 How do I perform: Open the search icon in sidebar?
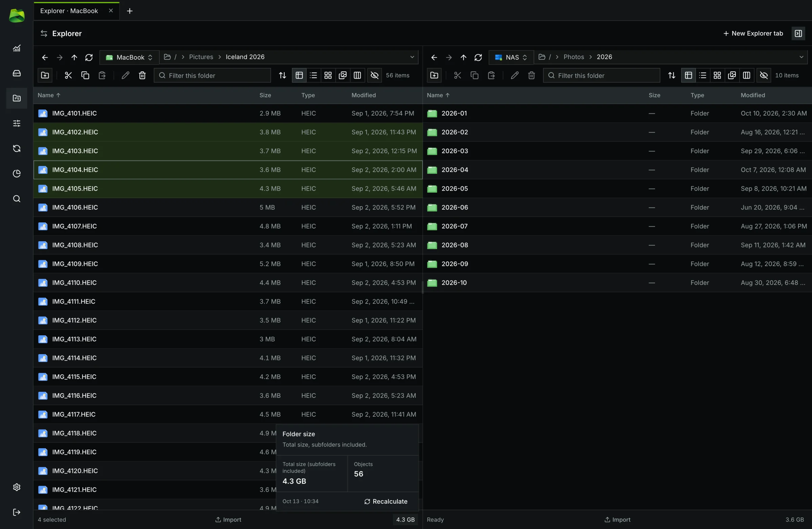coord(16,199)
